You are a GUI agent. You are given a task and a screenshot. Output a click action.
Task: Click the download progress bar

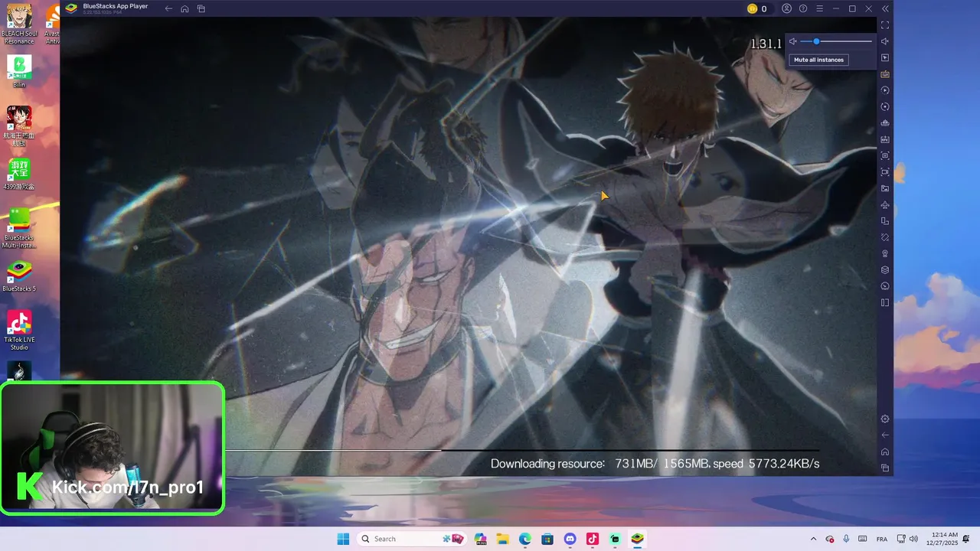(x=522, y=450)
